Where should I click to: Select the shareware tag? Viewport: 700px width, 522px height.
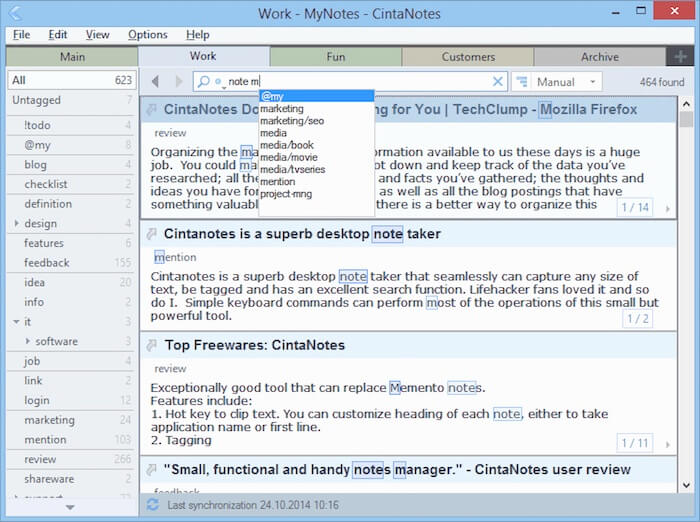[x=72, y=479]
